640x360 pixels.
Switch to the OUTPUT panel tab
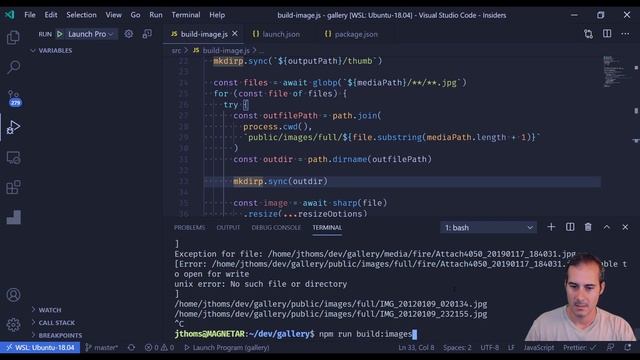point(228,227)
